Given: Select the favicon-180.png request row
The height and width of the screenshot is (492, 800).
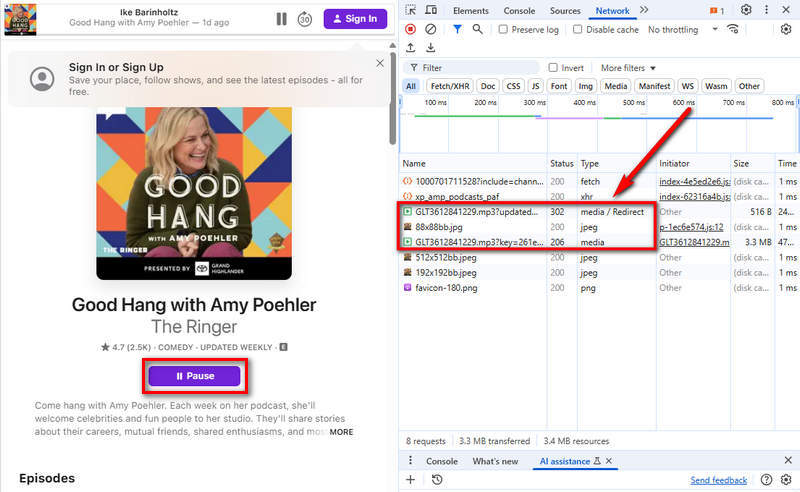Looking at the screenshot, I should [x=599, y=288].
